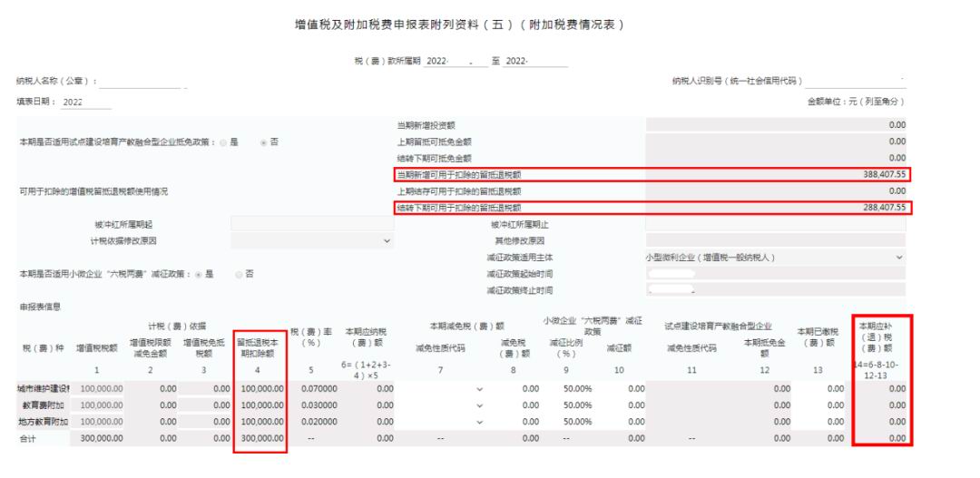The image size is (980, 478).
Task: Click the 当期新增投资额 amount field
Action: pos(777,125)
